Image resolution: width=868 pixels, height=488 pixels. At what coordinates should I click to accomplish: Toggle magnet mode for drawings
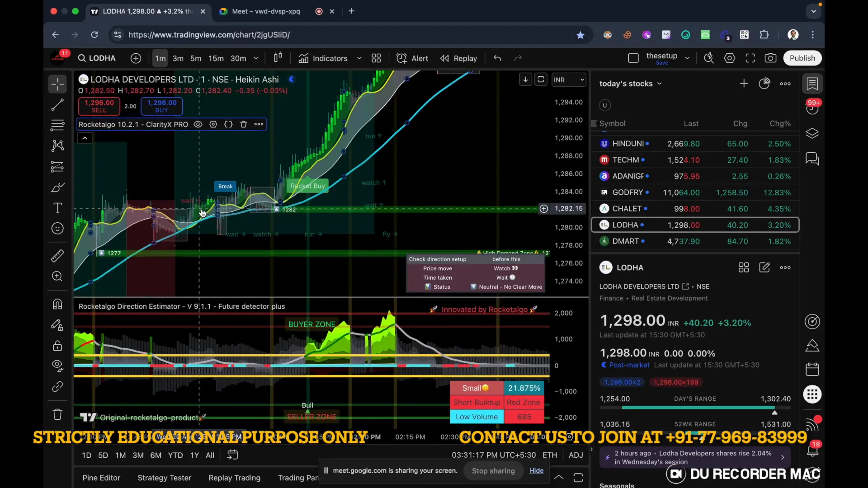click(57, 304)
